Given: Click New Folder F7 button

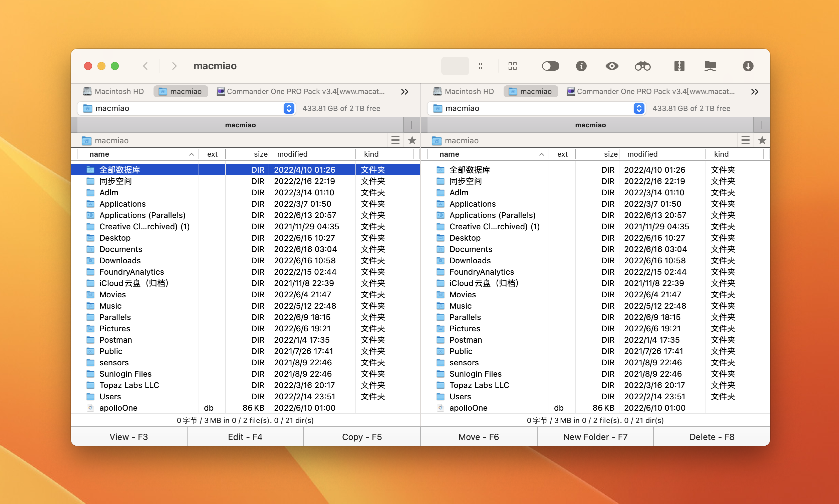Looking at the screenshot, I should pyautogui.click(x=595, y=437).
